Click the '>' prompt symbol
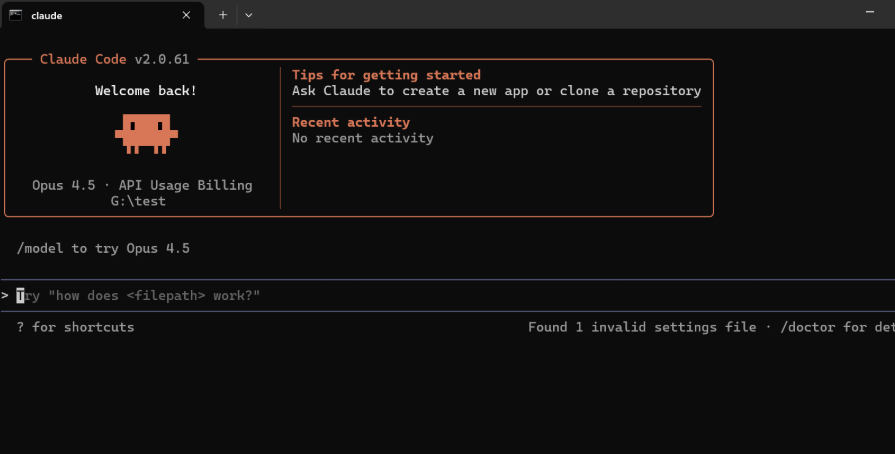Viewport: 895px width, 454px height. (x=5, y=295)
